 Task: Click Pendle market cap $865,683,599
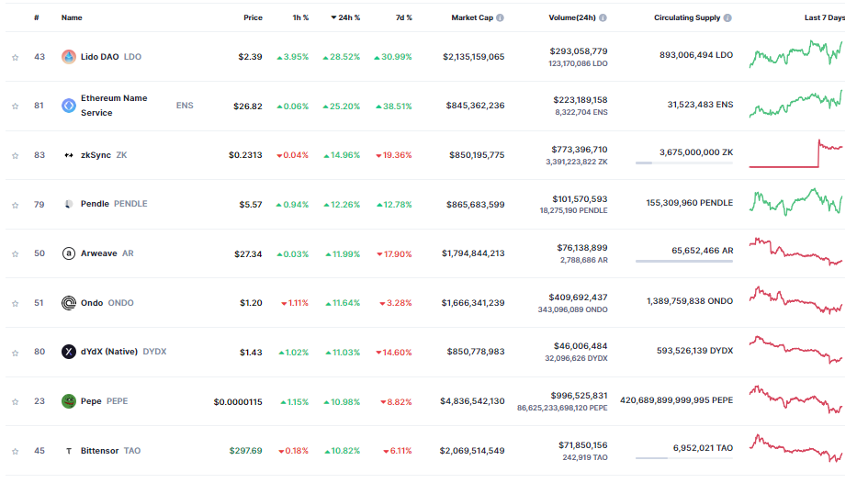[x=476, y=205]
